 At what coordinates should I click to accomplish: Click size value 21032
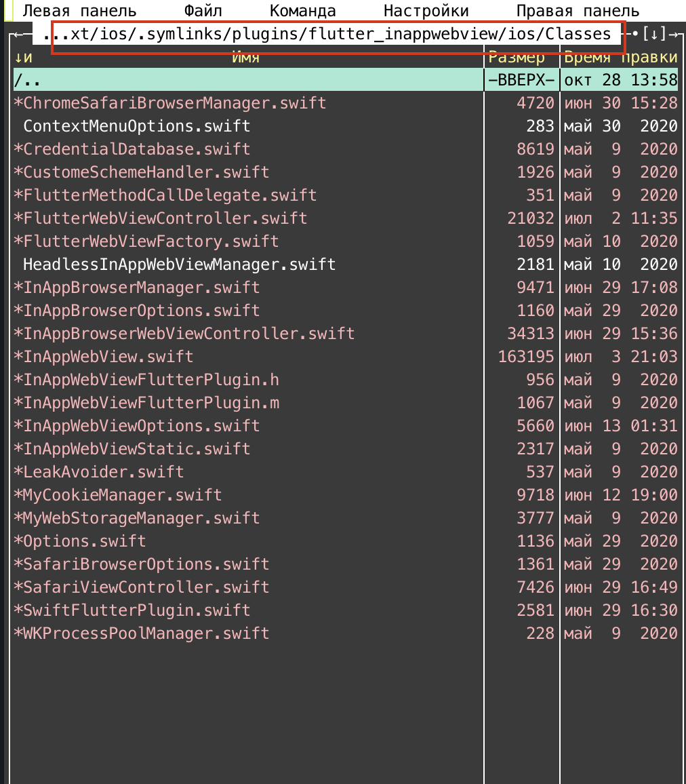(531, 218)
